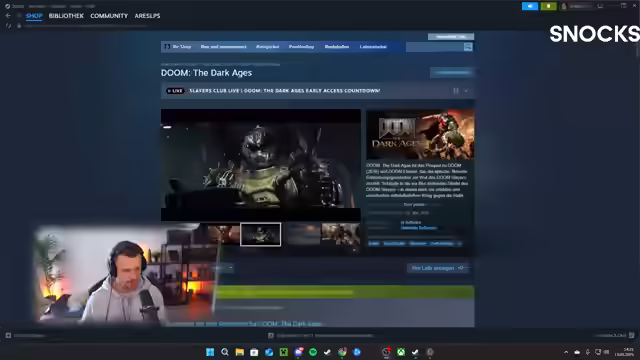This screenshot has height=360, width=640.
Task: Open the green notifications bell
Action: click(549, 6)
